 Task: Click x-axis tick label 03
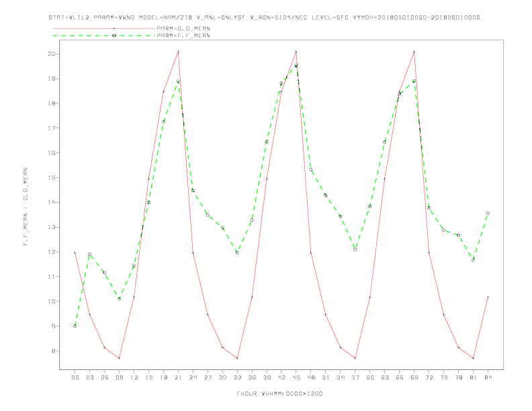click(89, 377)
